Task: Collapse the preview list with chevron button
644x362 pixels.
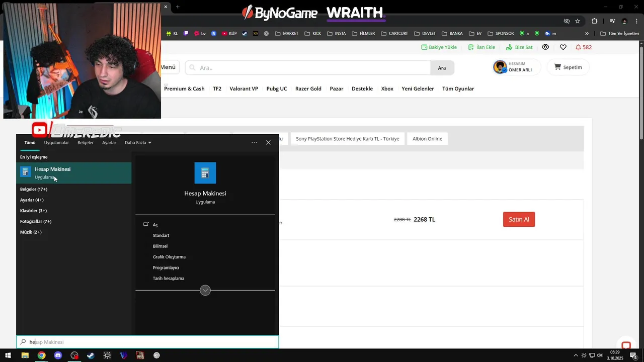Action: pyautogui.click(x=205, y=290)
